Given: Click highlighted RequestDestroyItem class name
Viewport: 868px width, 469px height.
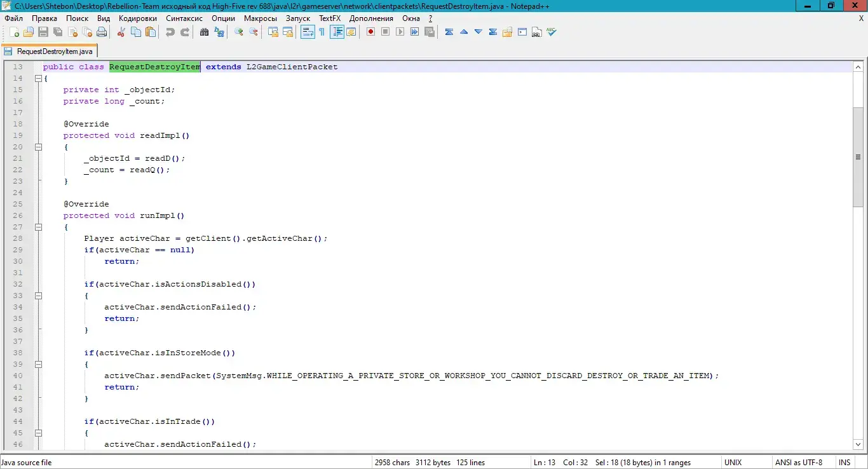Looking at the screenshot, I should coord(155,67).
